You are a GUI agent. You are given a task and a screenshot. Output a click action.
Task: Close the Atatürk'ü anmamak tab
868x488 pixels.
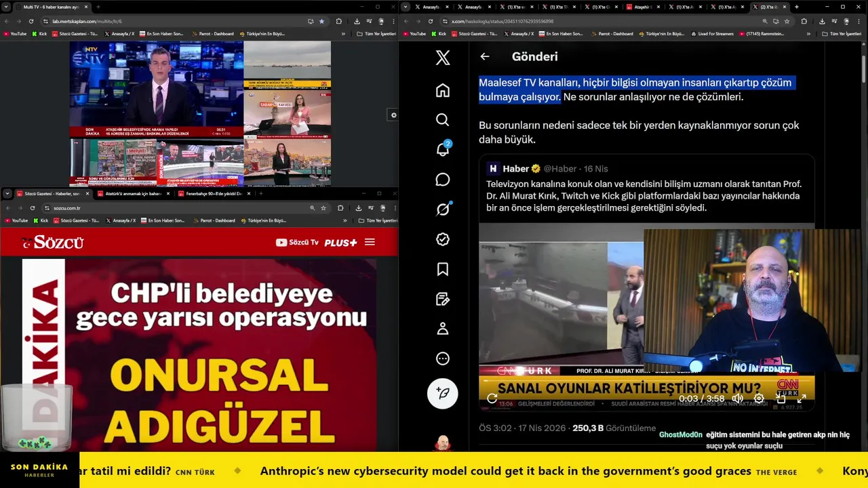[x=167, y=194]
